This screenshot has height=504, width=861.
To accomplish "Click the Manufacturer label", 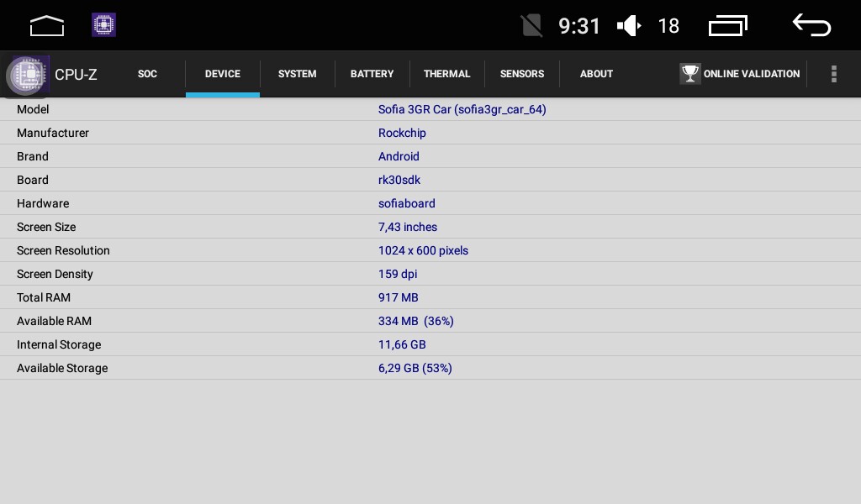I will 53,133.
